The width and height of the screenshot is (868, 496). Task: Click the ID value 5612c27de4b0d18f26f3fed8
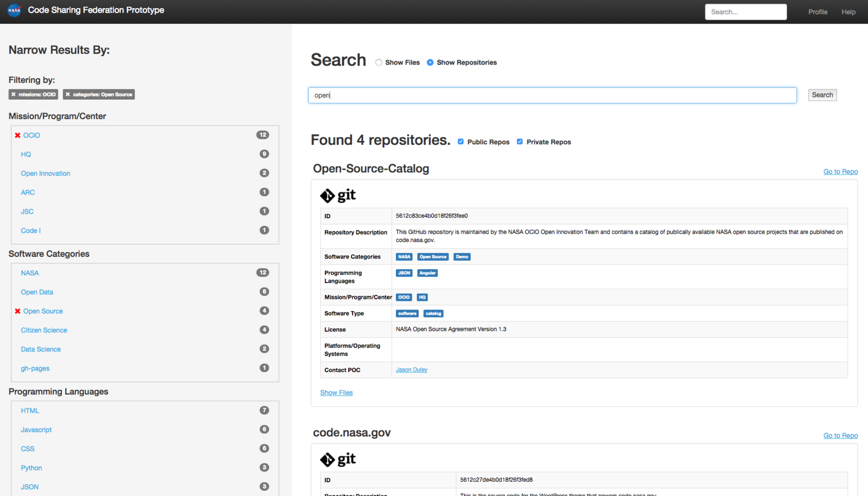496,480
